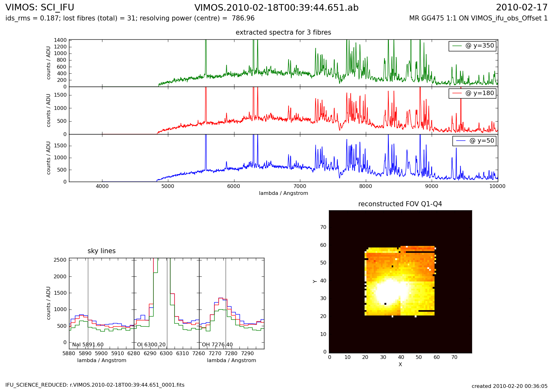Image resolution: width=553 pixels, height=392 pixels.
Task: Click the NaI sky line subplot
Action: [101, 304]
